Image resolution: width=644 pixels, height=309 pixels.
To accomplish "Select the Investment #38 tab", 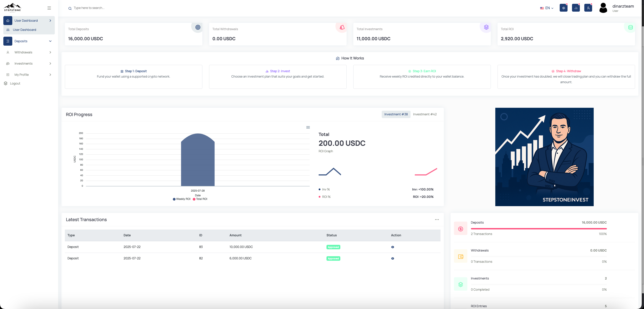I will pyautogui.click(x=396, y=114).
